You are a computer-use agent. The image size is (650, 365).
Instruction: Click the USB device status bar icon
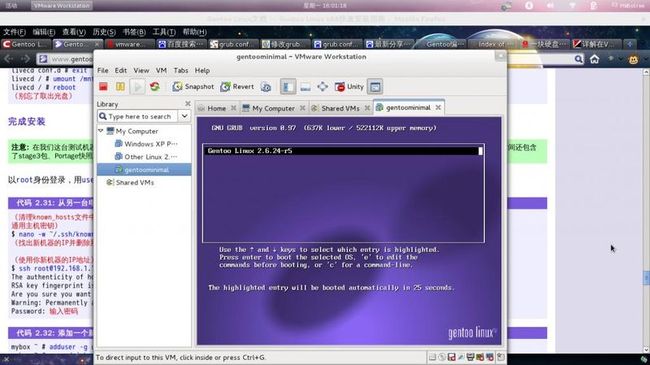(490, 357)
